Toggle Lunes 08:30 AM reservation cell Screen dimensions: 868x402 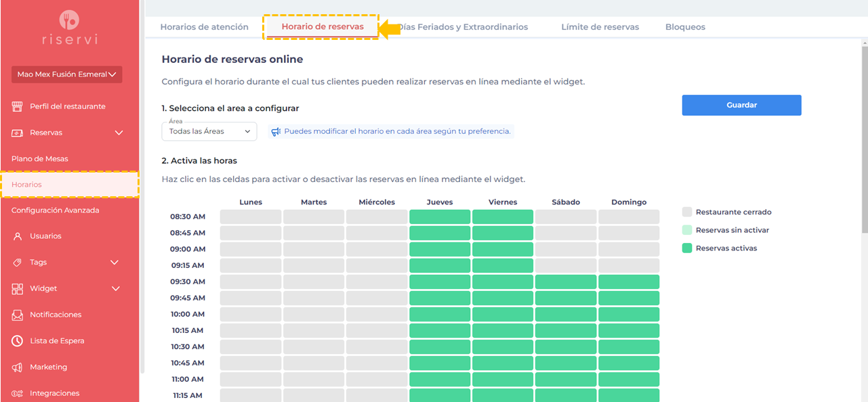click(x=251, y=217)
